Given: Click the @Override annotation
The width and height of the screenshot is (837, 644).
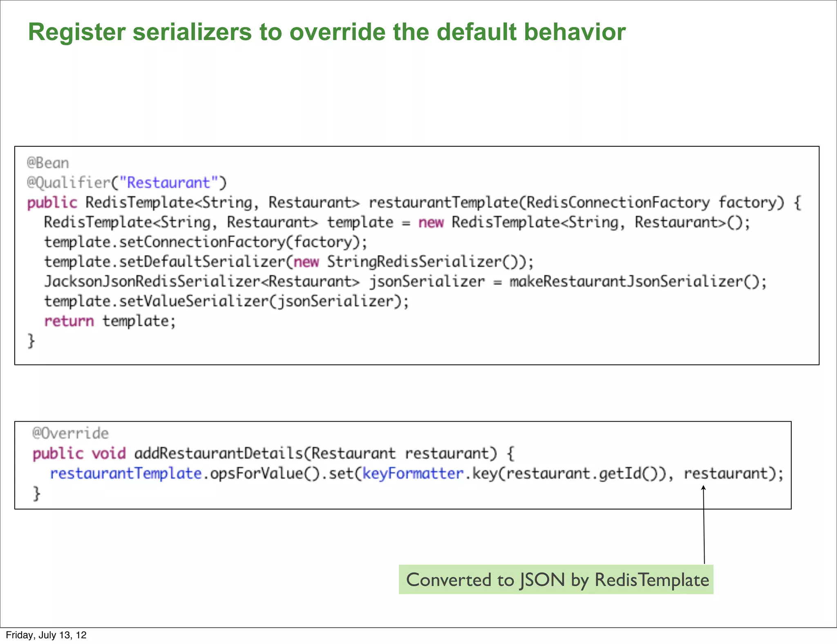Looking at the screenshot, I should 71,433.
